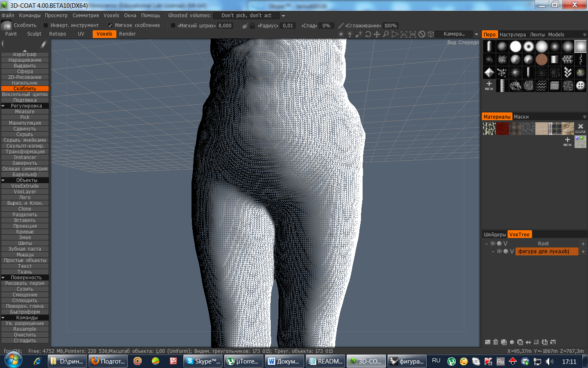Select the Наращивание tool in left panel
Viewport: 588px width, 368px height.
pyautogui.click(x=25, y=60)
